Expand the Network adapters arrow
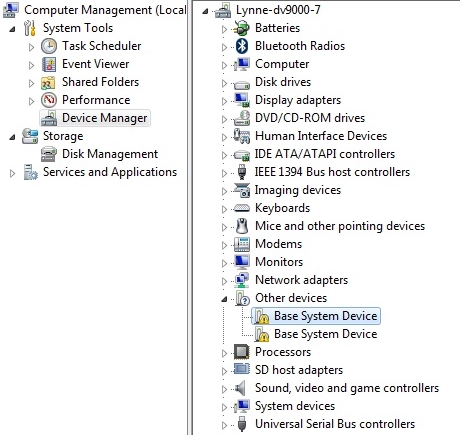This screenshot has height=435, width=460. tap(224, 281)
